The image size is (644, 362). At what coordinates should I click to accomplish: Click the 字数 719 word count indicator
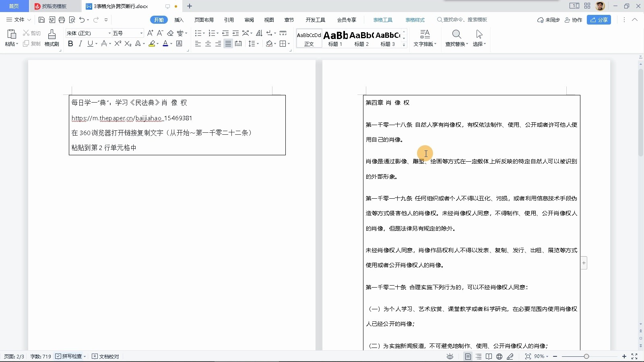40,356
